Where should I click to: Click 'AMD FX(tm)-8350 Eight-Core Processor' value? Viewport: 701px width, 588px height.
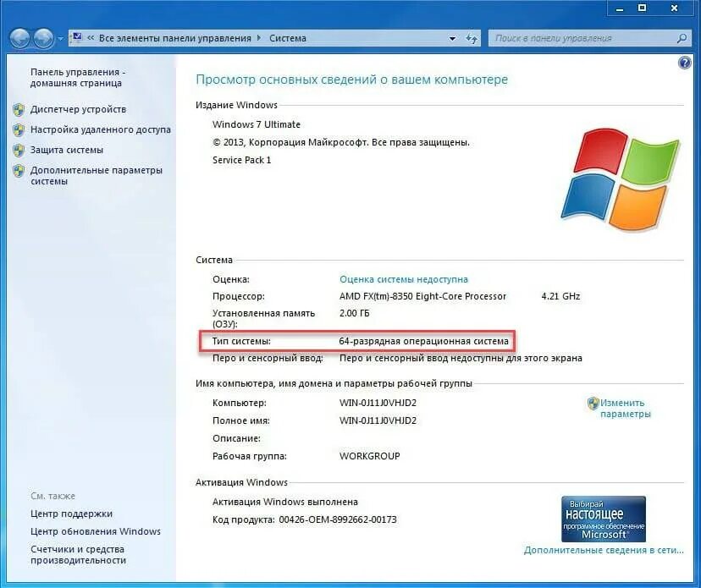click(422, 296)
